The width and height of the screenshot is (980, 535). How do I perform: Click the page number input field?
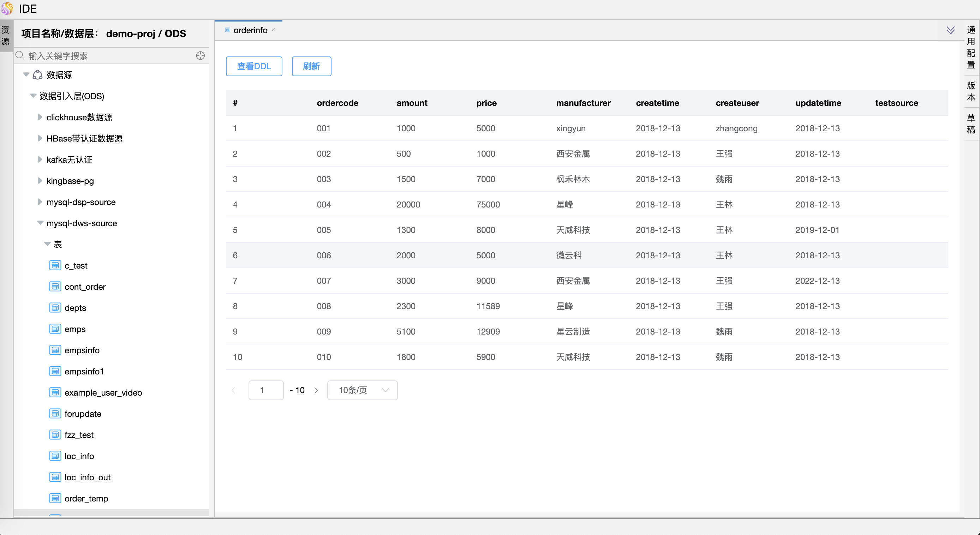coord(265,390)
